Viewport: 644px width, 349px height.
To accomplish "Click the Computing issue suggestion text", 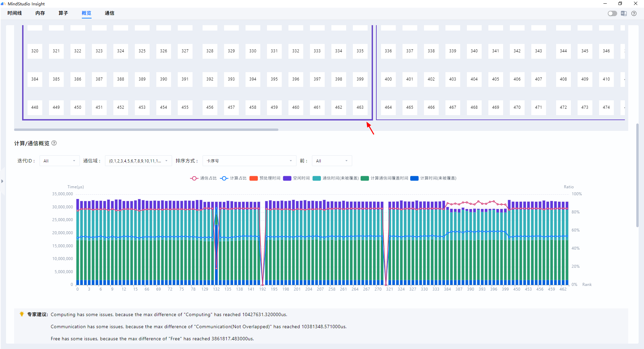I will coord(169,314).
